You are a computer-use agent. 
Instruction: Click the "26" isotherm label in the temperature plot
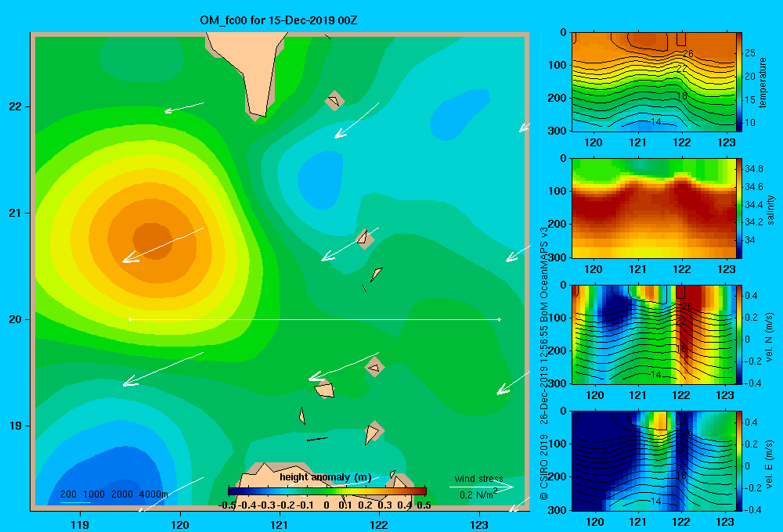click(687, 53)
